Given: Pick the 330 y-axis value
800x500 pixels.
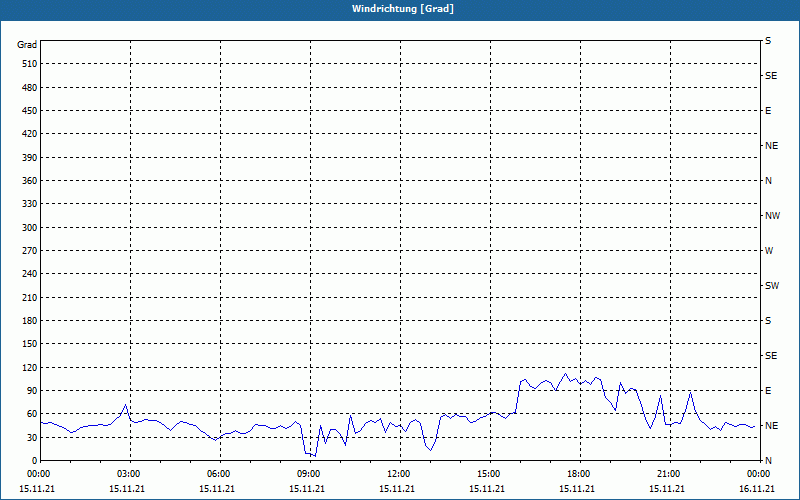Looking at the screenshot, I should coord(30,204).
